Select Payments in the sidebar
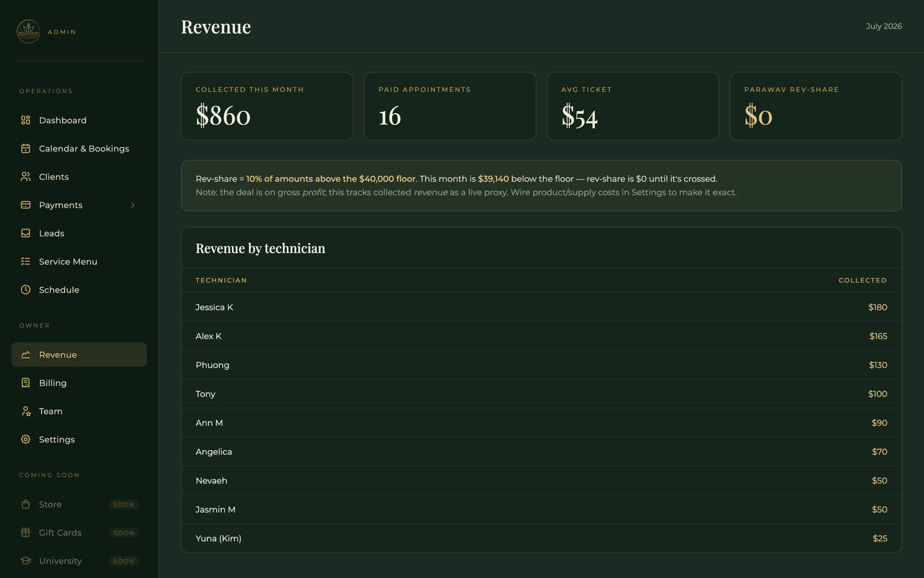This screenshot has width=924, height=578. coord(79,205)
